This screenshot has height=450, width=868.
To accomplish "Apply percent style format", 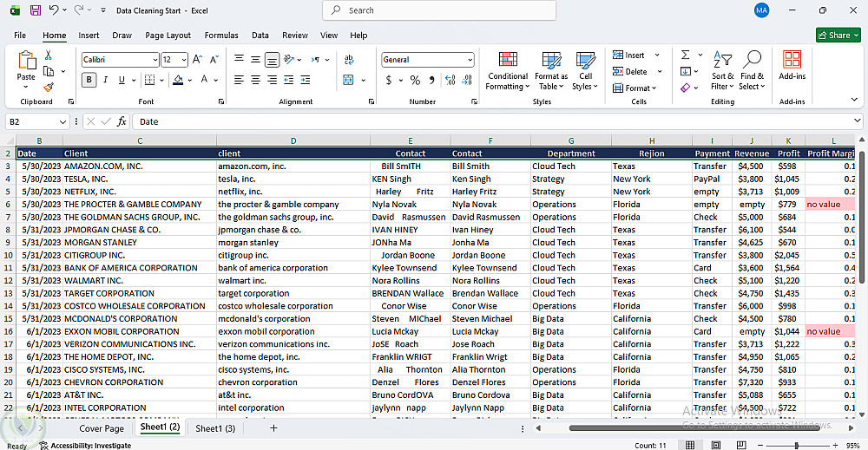I will (415, 80).
